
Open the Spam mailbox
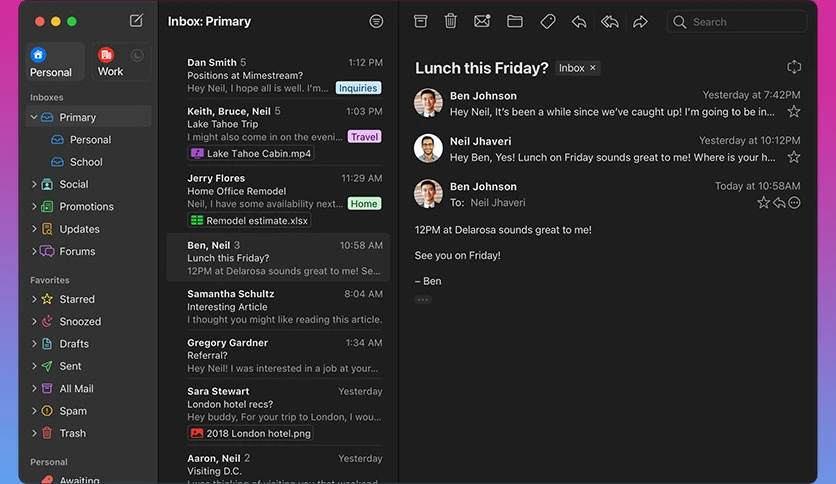tap(89, 411)
